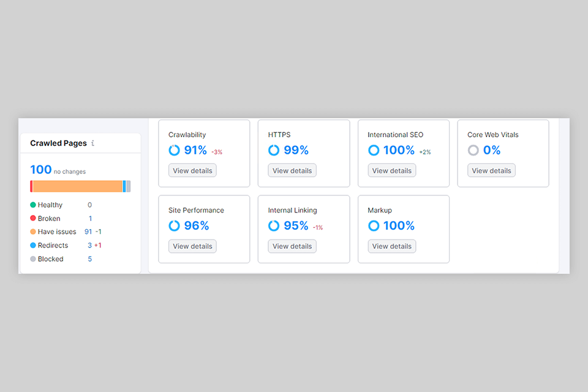Click the Core Web Vitals donut icon
Screen dimensions: 588x392
click(x=473, y=150)
